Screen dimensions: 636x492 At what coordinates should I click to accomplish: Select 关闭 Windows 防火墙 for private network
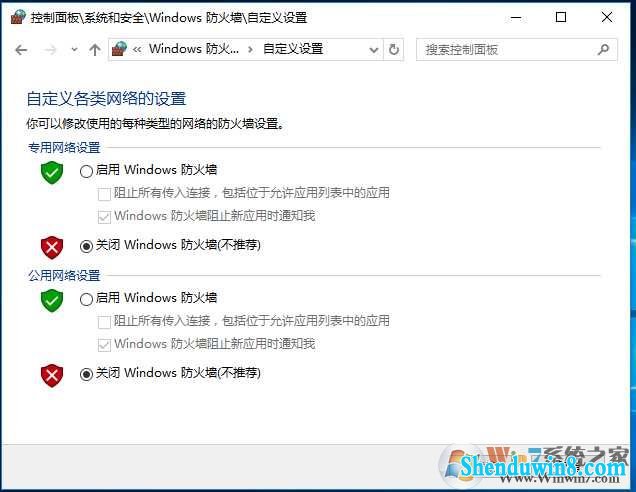pyautogui.click(x=86, y=246)
